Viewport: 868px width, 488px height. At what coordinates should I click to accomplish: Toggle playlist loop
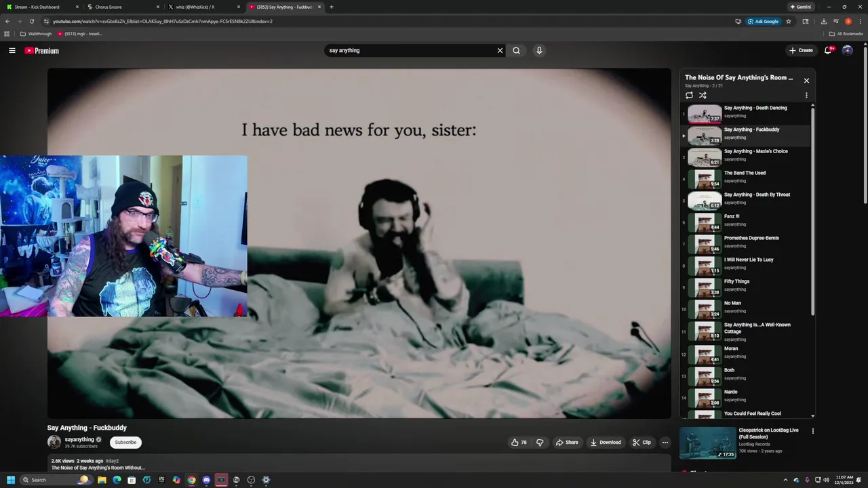point(689,95)
